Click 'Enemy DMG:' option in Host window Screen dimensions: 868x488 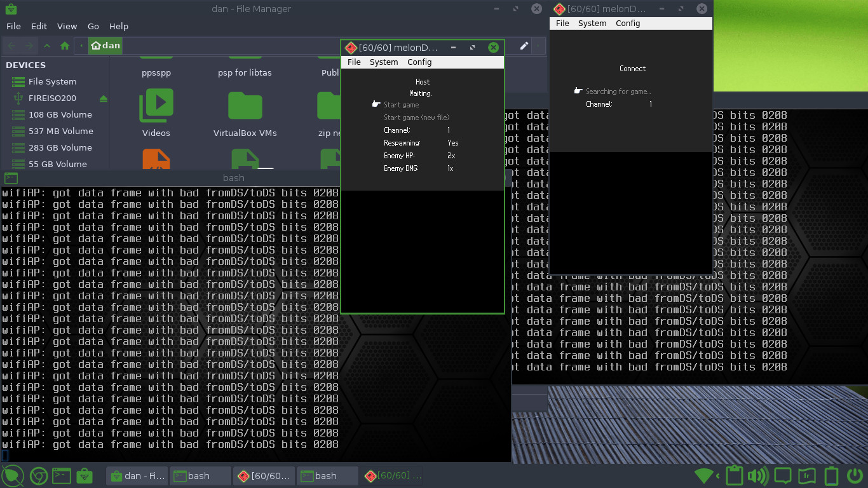(401, 168)
